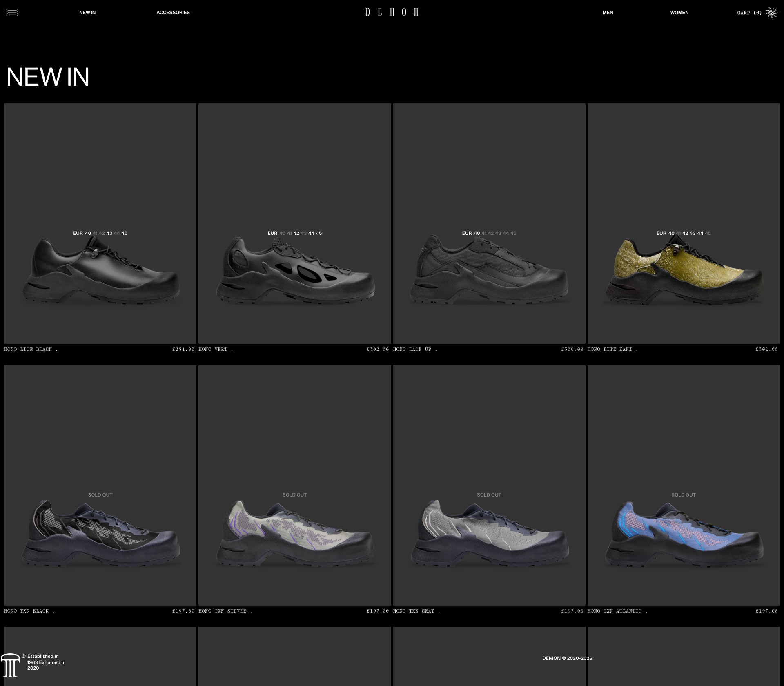Viewport: 784px width, 686px height.
Task: Click the spiky star cart icon
Action: [771, 13]
